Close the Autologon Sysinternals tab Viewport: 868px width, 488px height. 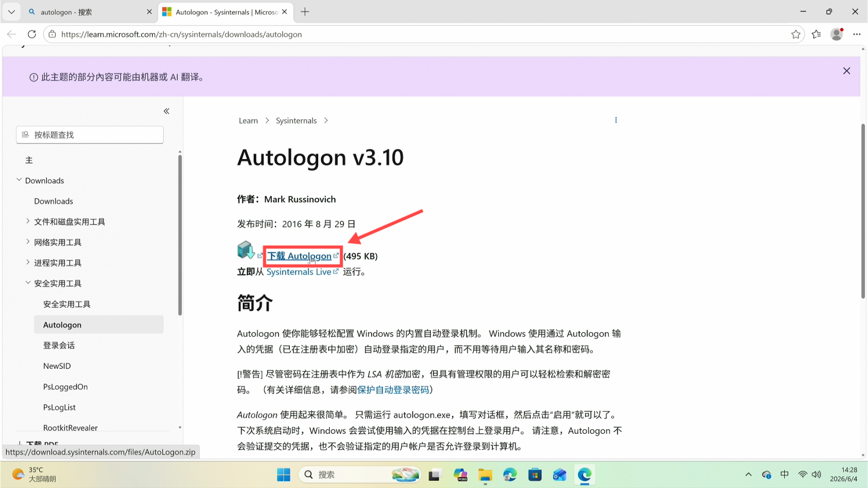tap(285, 11)
